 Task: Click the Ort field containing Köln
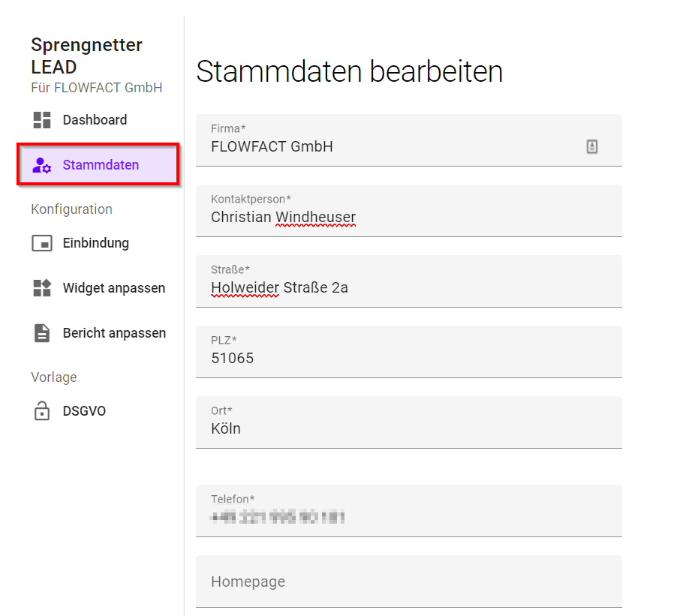[x=408, y=422]
